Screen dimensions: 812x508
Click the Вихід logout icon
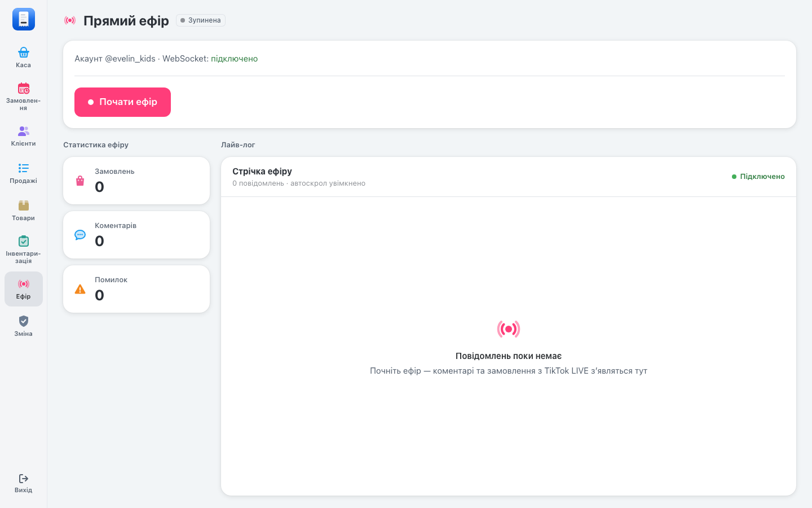[x=24, y=479]
